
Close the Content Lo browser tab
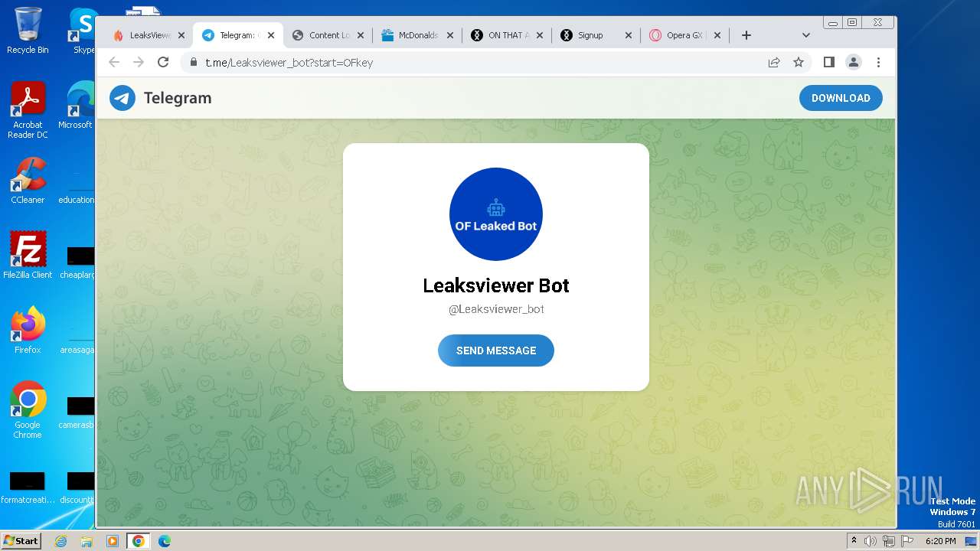pyautogui.click(x=361, y=35)
